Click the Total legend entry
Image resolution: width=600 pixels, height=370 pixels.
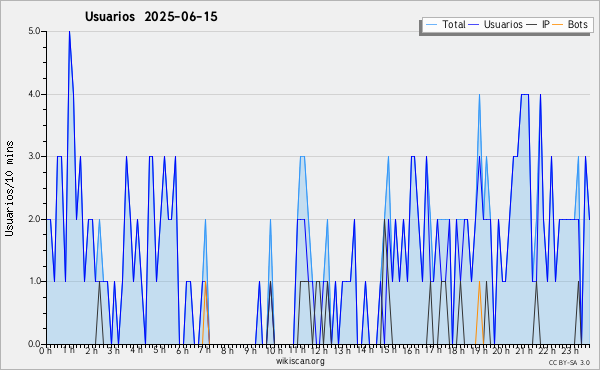(x=445, y=24)
